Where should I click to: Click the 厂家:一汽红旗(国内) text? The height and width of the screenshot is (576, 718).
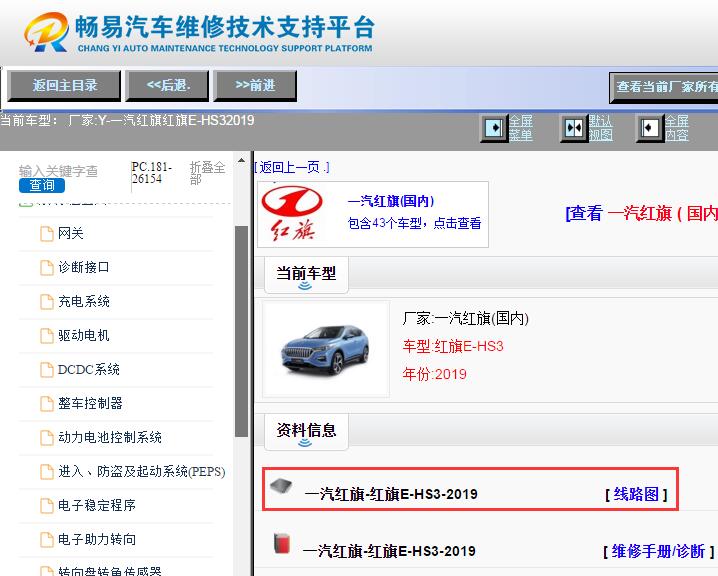pos(466,318)
